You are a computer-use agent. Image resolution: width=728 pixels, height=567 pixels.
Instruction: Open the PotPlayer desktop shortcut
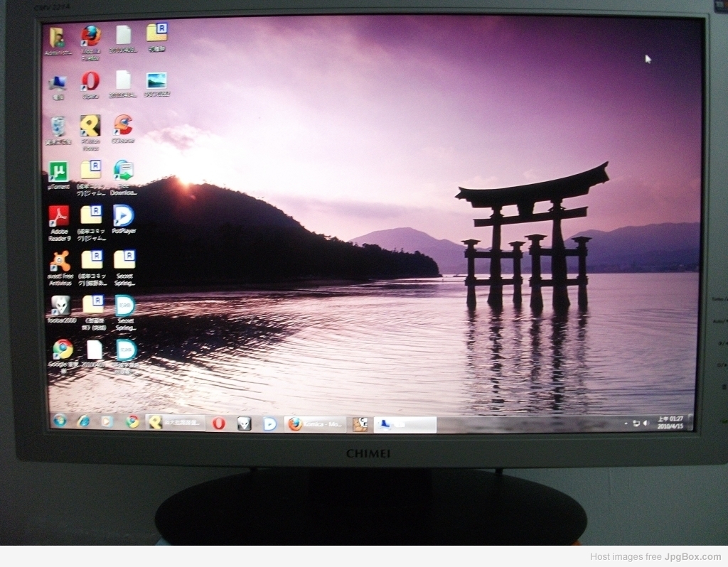coord(124,216)
